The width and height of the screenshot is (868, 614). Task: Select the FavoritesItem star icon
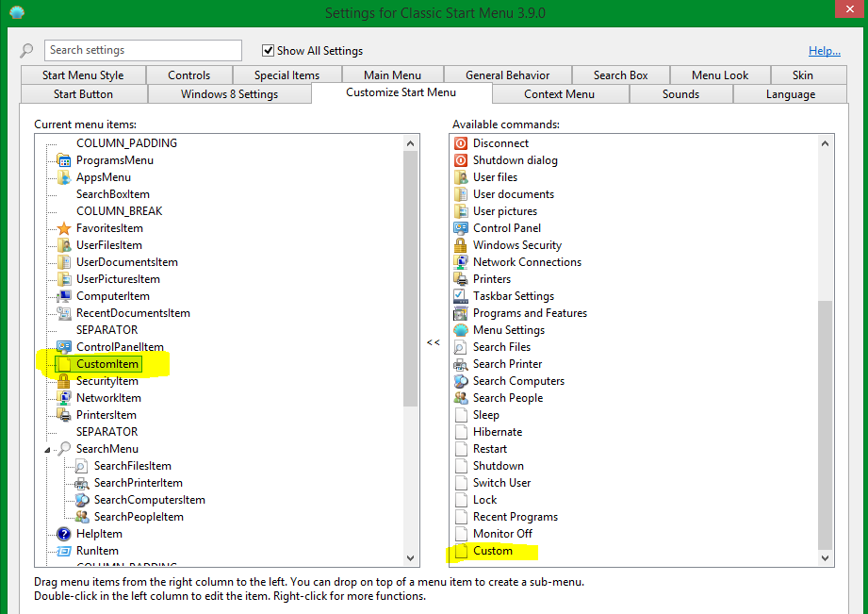point(64,228)
